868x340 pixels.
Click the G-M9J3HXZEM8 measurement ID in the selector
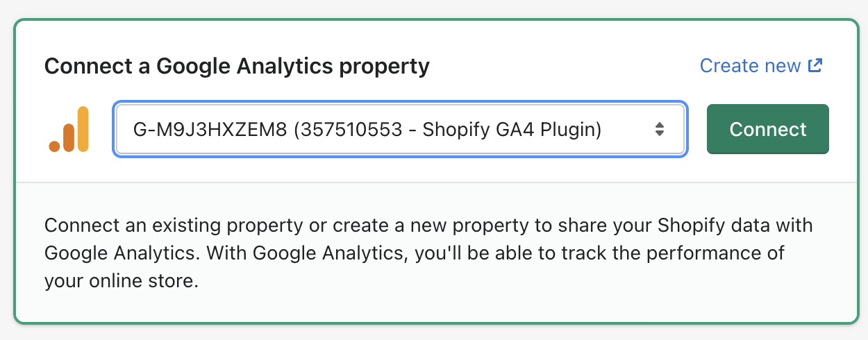pos(209,129)
